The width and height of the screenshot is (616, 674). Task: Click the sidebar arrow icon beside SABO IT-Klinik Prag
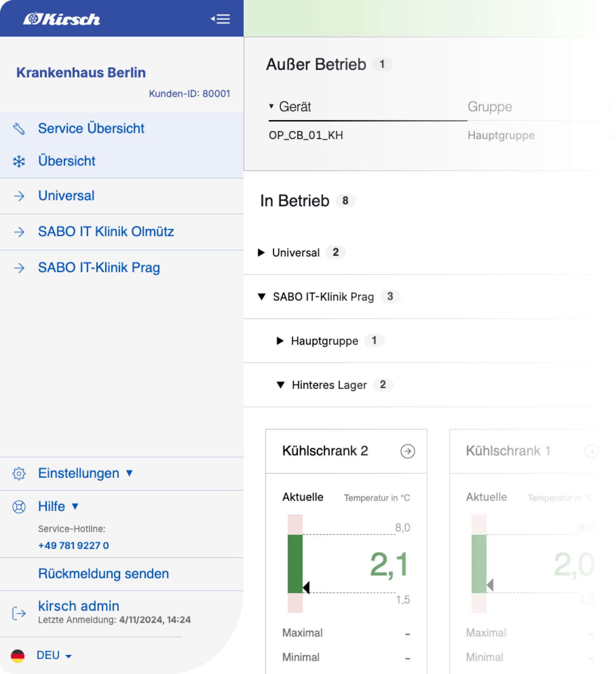tap(19, 268)
